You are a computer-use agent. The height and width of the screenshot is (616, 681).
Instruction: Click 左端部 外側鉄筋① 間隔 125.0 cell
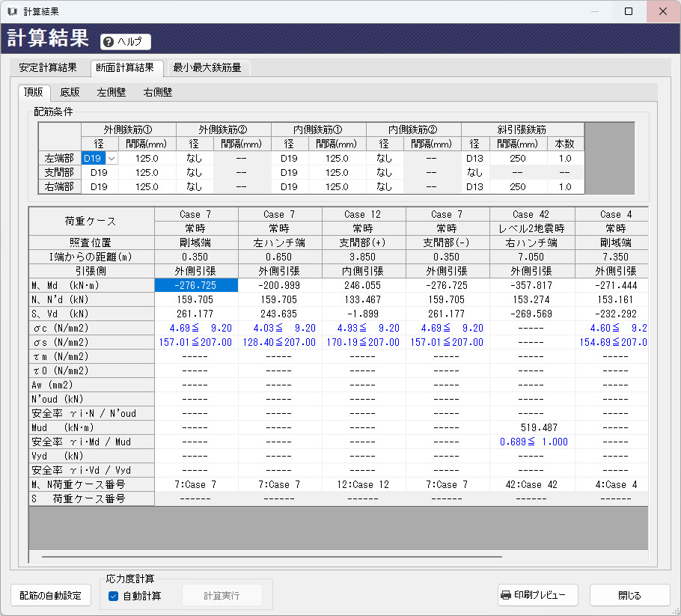147,159
